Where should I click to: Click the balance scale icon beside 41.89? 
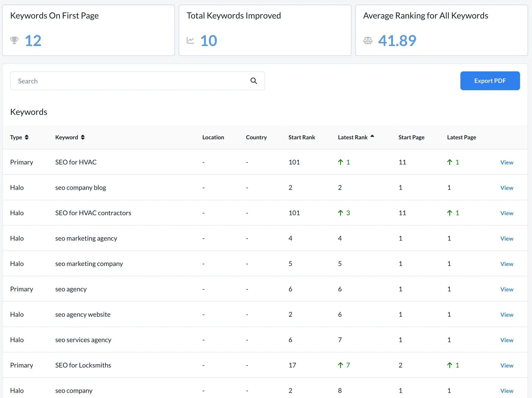[x=368, y=40]
